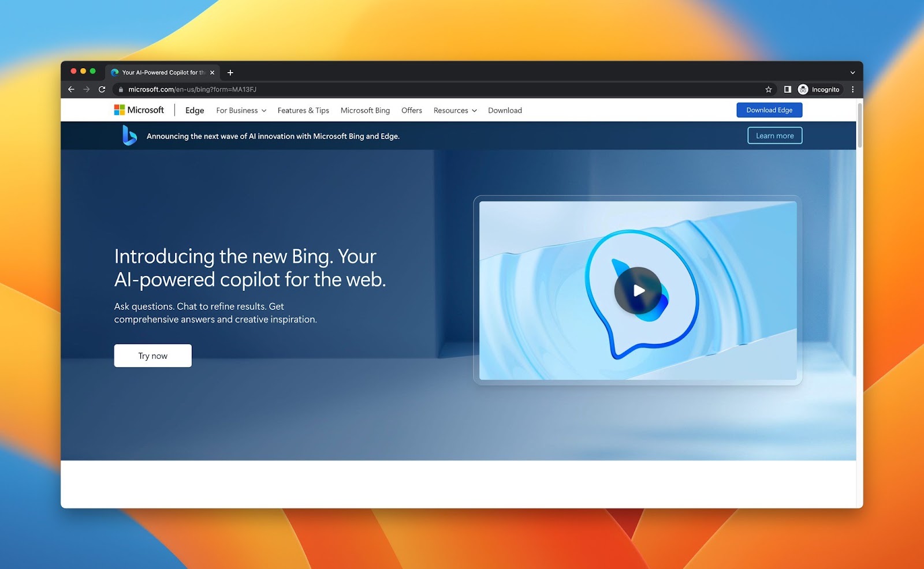This screenshot has width=924, height=569.
Task: Click the lock icon in the address bar
Action: tap(121, 89)
